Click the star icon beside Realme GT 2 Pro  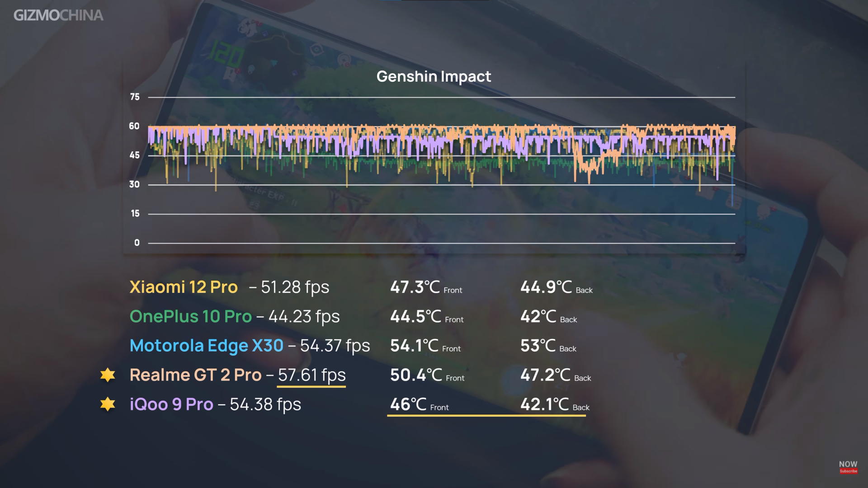click(108, 375)
